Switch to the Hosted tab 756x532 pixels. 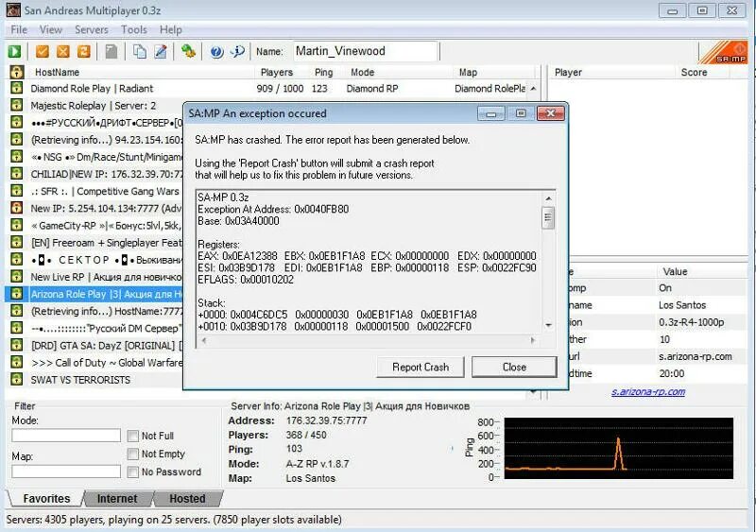[187, 498]
